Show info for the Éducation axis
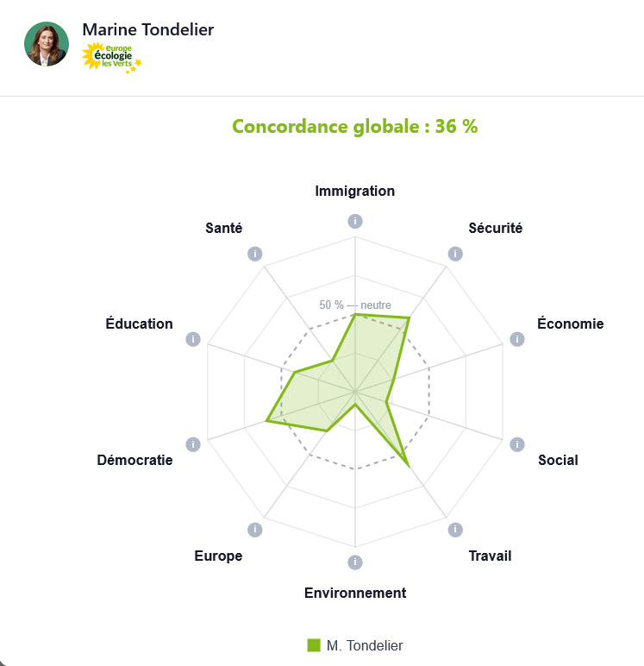644x666 pixels. click(x=193, y=339)
